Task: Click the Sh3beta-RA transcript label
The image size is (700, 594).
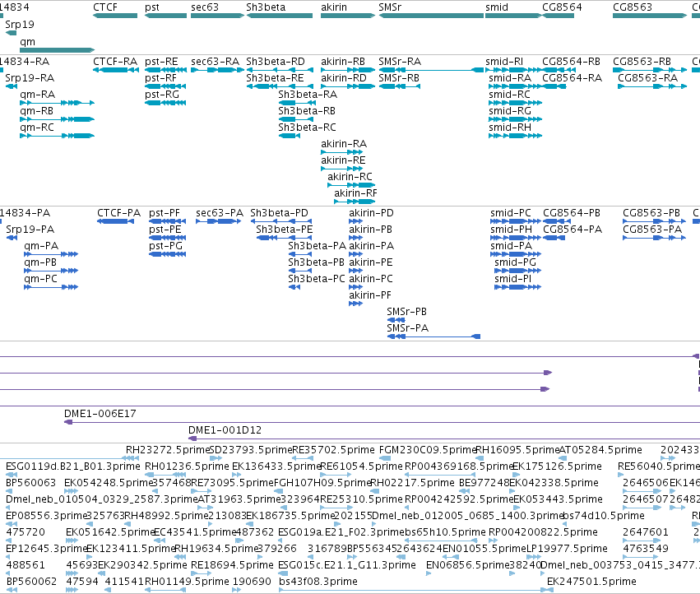Action: 308,95
